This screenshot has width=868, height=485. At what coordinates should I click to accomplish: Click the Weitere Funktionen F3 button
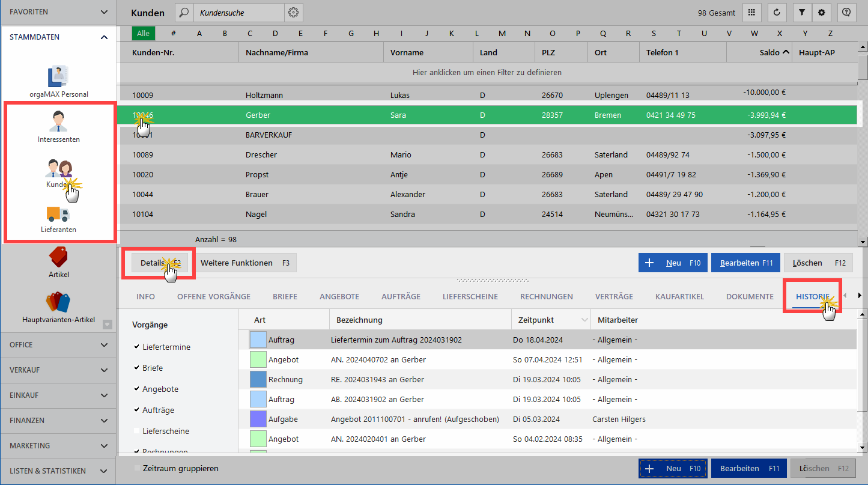(245, 263)
